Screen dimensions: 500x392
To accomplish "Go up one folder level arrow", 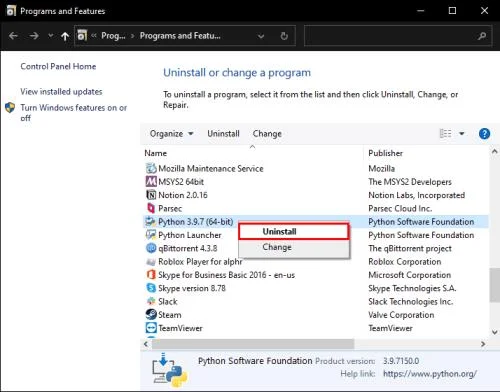I will pos(65,36).
